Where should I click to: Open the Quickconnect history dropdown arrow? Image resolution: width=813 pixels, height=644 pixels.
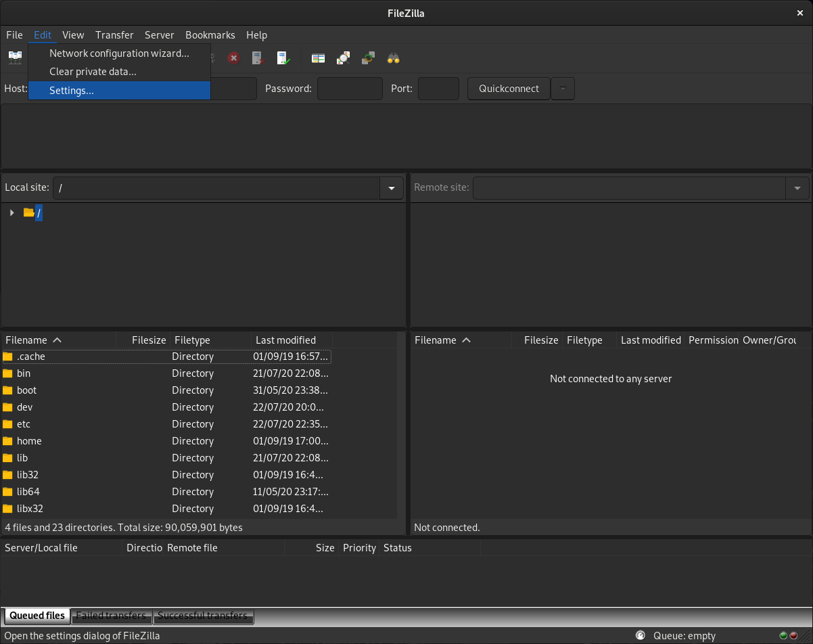[x=563, y=89]
